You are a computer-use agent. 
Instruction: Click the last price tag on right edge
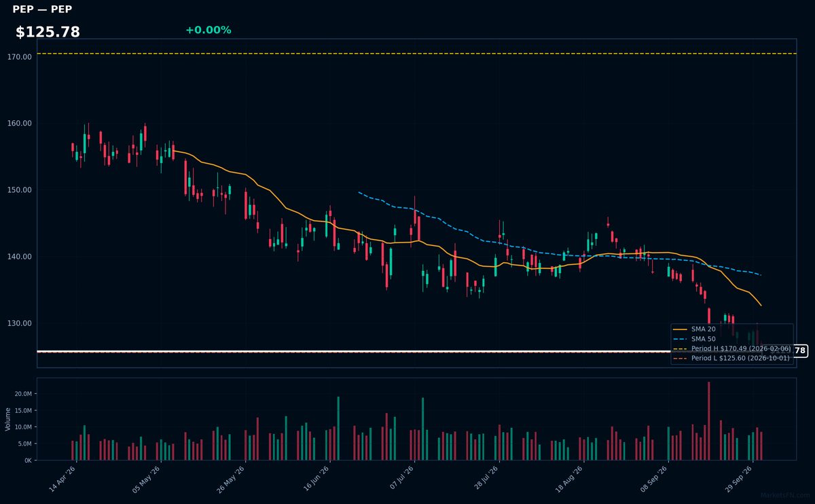coord(799,351)
